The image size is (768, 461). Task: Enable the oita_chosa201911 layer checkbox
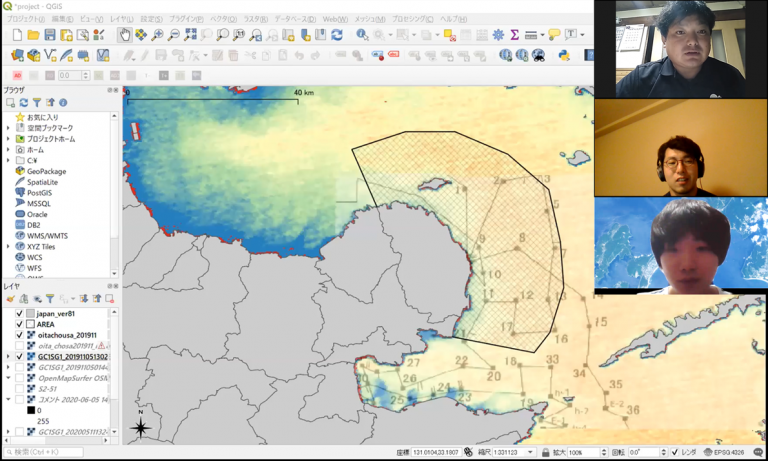click(x=20, y=346)
